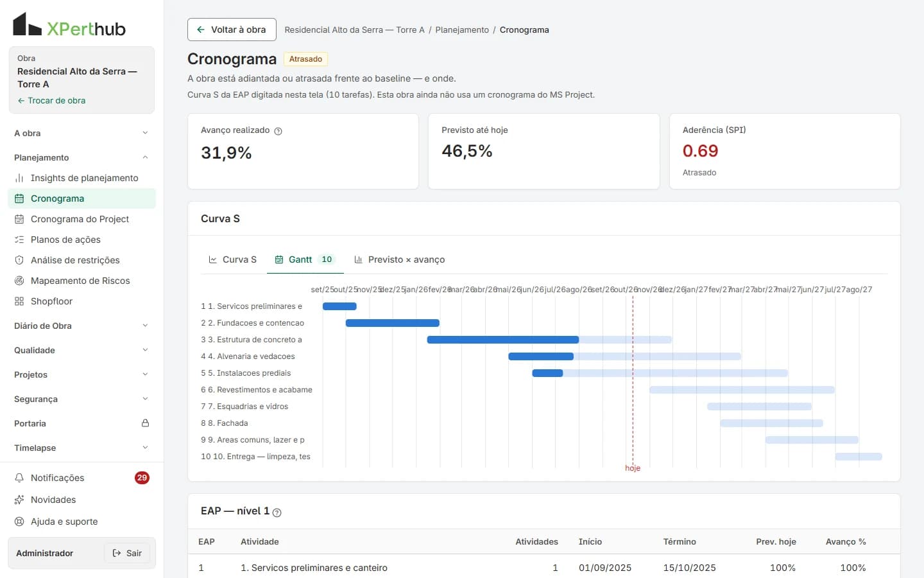Image resolution: width=924 pixels, height=578 pixels.
Task: Click the Portaria lock icon
Action: (145, 423)
